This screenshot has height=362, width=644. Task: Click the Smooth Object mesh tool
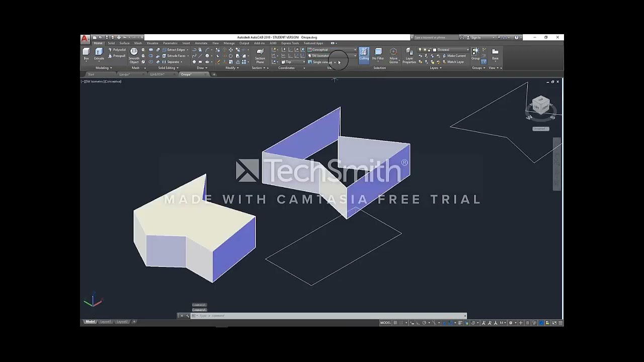134,55
